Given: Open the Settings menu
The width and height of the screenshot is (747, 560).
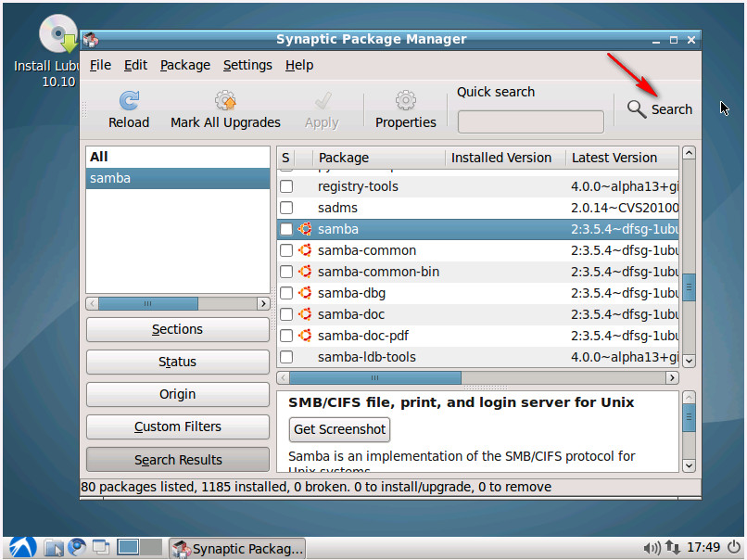Looking at the screenshot, I should 247,65.
